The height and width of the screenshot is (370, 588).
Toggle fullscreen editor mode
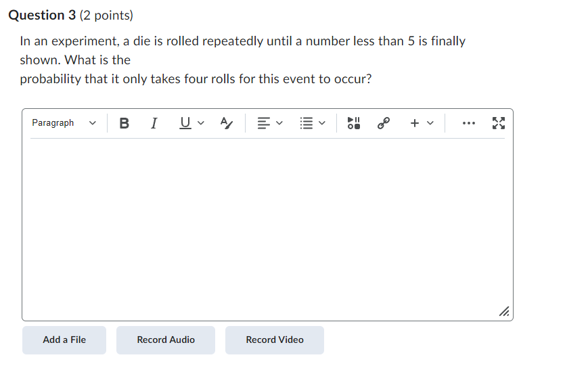(499, 123)
